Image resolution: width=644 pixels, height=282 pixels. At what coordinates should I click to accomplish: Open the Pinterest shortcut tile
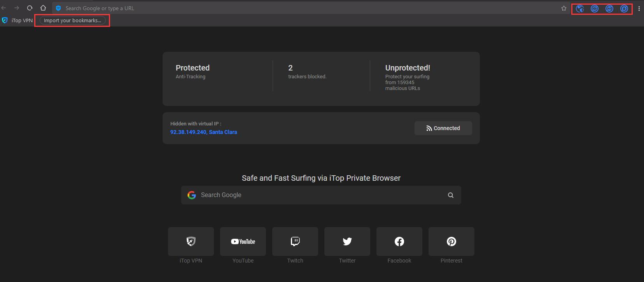coord(451,241)
